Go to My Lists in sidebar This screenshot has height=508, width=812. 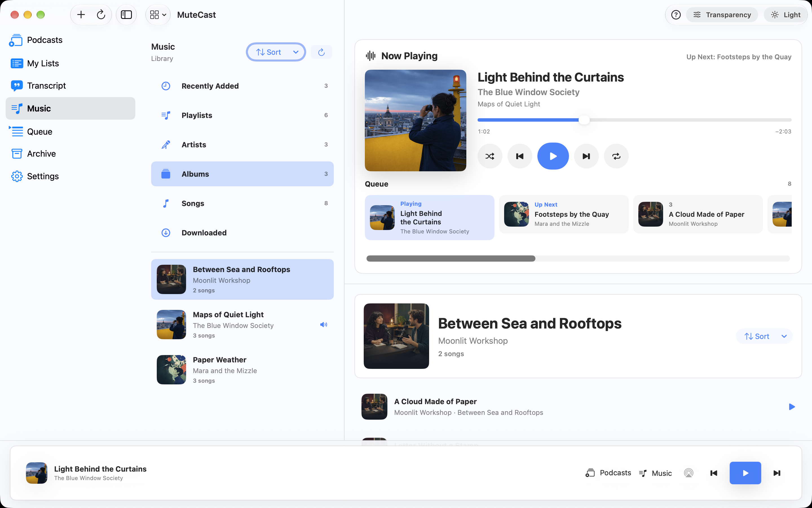[x=70, y=63]
